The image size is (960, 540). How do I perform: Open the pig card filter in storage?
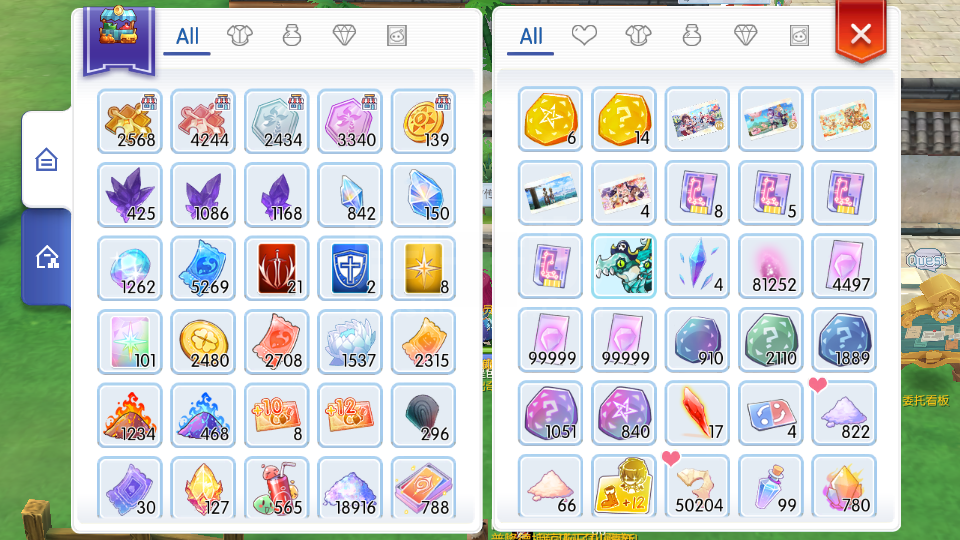(397, 36)
